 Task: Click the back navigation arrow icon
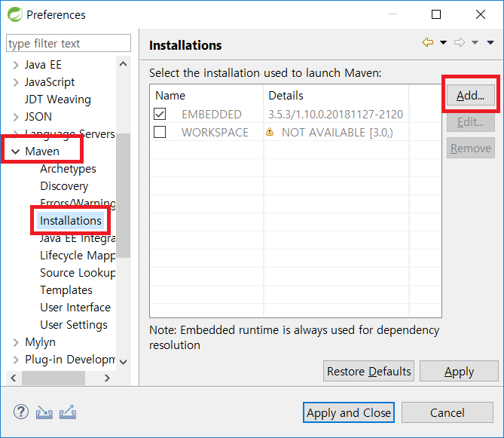pyautogui.click(x=428, y=42)
